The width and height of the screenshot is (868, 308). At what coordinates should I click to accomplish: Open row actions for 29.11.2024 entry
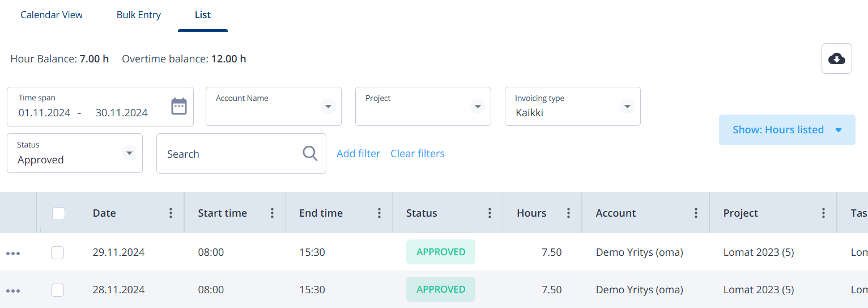point(13,254)
